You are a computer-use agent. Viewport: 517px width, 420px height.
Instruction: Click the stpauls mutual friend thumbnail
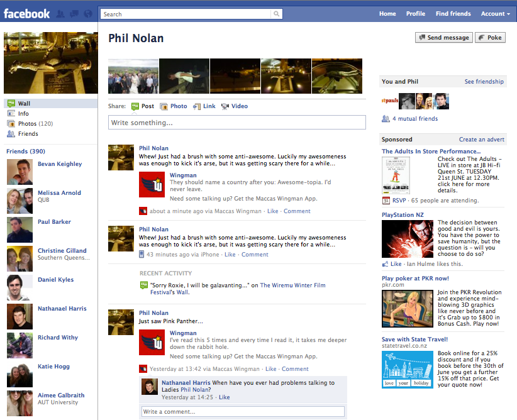390,101
